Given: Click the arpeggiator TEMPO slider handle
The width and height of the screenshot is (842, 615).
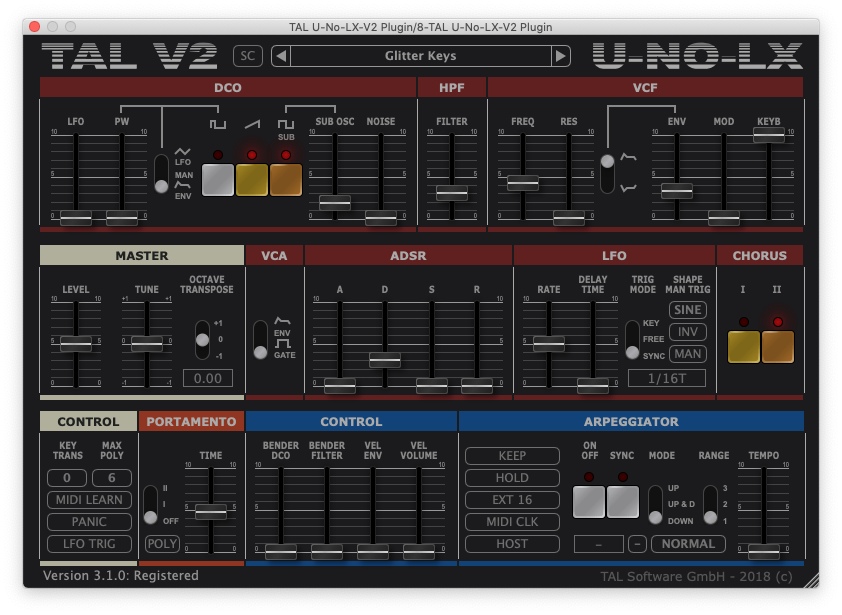Looking at the screenshot, I should click(x=764, y=551).
